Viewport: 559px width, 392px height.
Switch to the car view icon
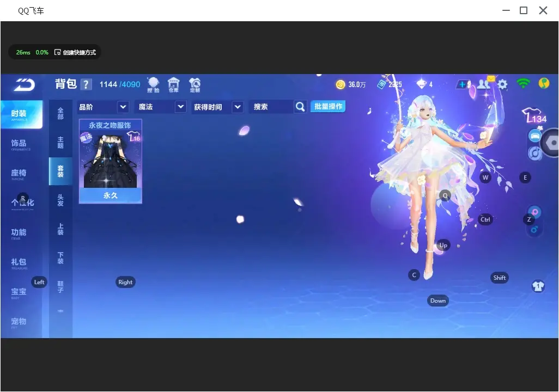[x=535, y=136]
